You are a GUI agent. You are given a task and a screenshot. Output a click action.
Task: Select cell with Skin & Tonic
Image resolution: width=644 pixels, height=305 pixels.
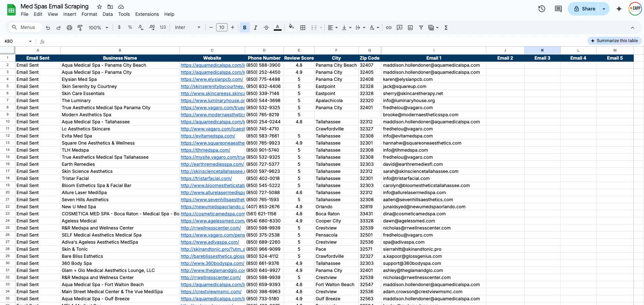pyautogui.click(x=120, y=249)
